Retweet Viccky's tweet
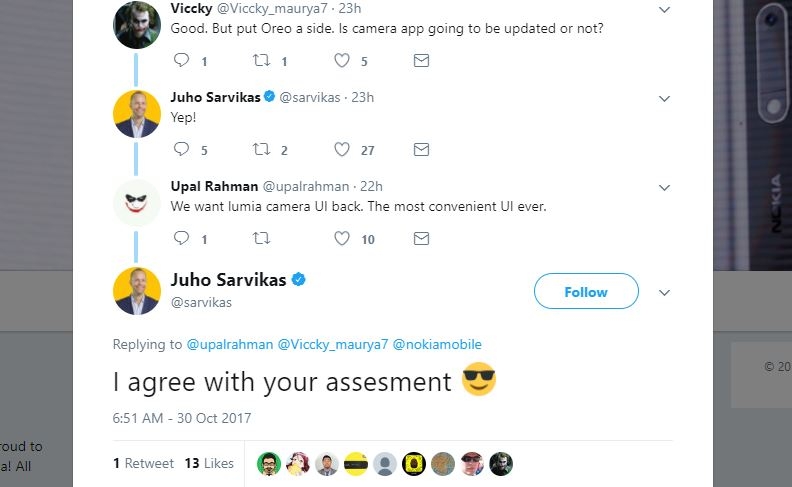 pyautogui.click(x=261, y=60)
